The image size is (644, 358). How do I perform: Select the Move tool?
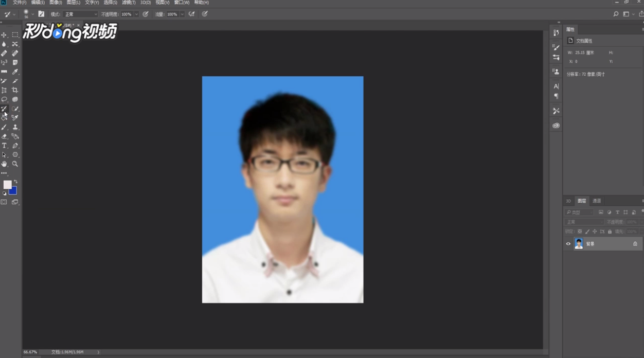(4, 34)
